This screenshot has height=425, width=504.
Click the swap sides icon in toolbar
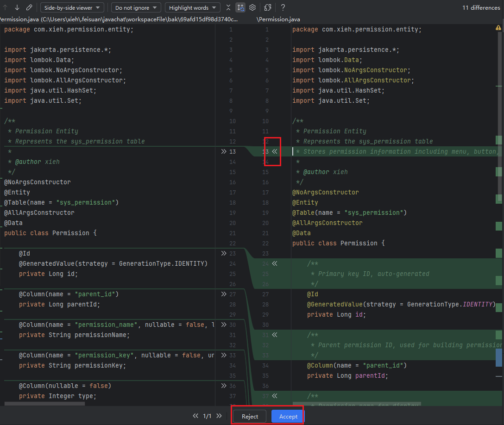[268, 7]
